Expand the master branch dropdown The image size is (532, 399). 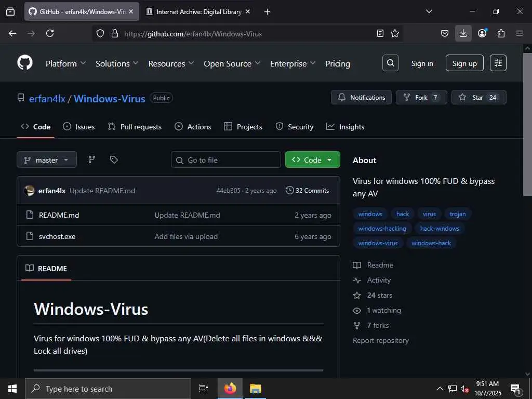pyautogui.click(x=47, y=160)
